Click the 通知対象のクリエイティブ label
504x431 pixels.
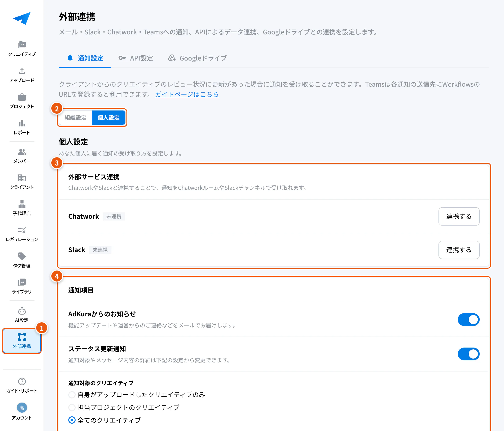(101, 383)
